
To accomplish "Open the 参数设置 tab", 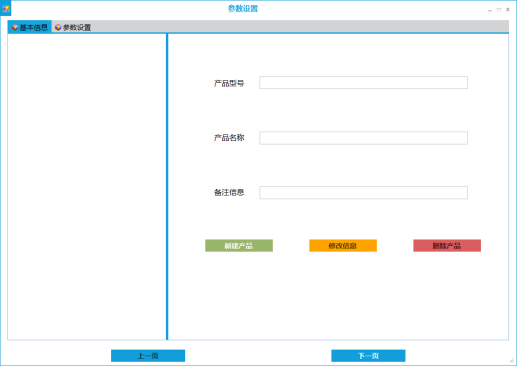I will [73, 27].
